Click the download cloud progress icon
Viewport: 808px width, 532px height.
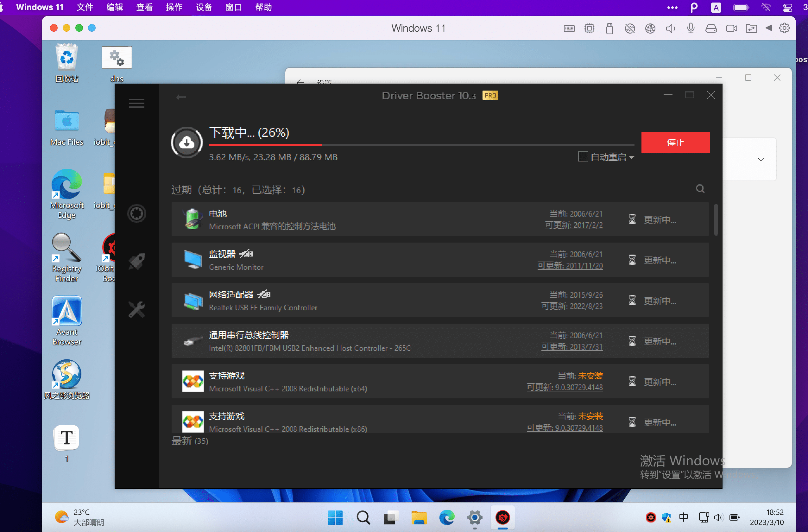187,142
